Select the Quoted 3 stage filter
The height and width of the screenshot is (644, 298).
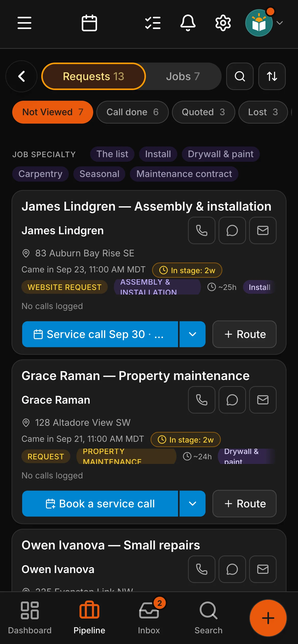204,112
